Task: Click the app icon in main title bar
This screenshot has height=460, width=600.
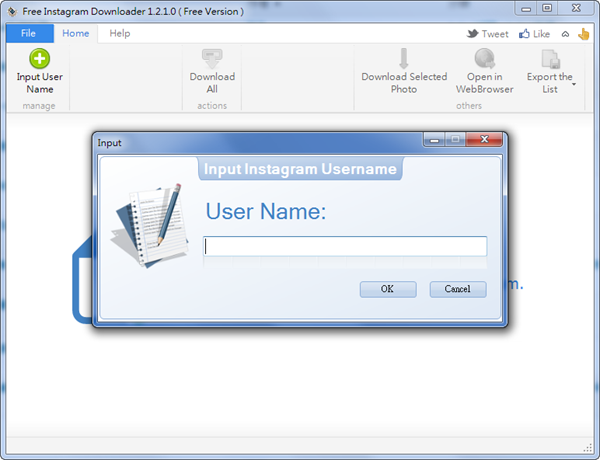Action: (12, 11)
